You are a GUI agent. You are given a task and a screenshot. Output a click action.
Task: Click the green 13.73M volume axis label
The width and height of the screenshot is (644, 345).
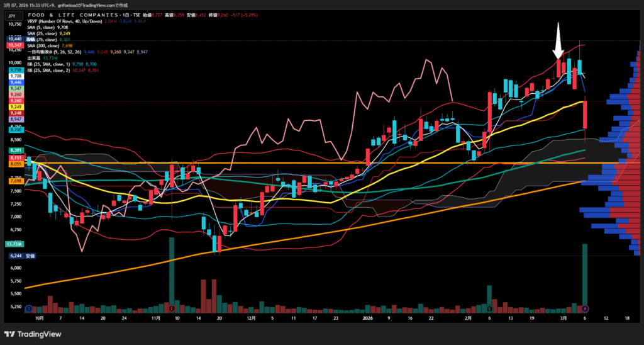pyautogui.click(x=14, y=244)
